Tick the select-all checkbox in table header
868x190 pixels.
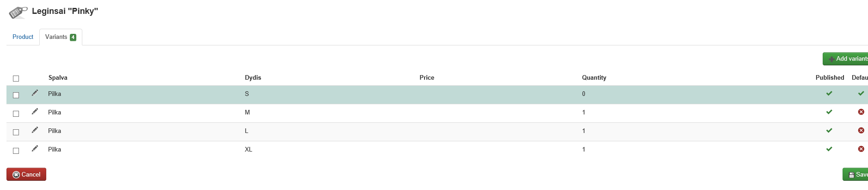(16, 78)
